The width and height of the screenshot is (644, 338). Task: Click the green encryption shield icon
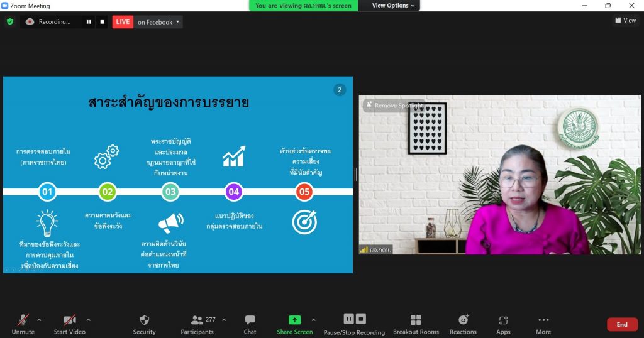click(9, 21)
